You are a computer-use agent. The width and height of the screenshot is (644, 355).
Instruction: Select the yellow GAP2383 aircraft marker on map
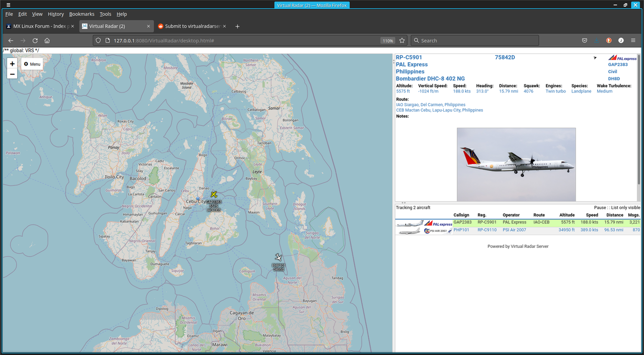[214, 194]
